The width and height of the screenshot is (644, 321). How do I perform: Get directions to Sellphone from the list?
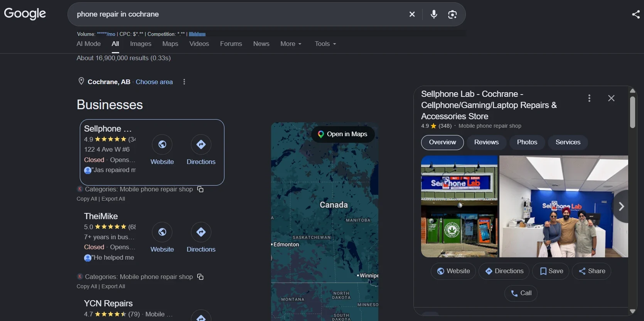tap(201, 144)
